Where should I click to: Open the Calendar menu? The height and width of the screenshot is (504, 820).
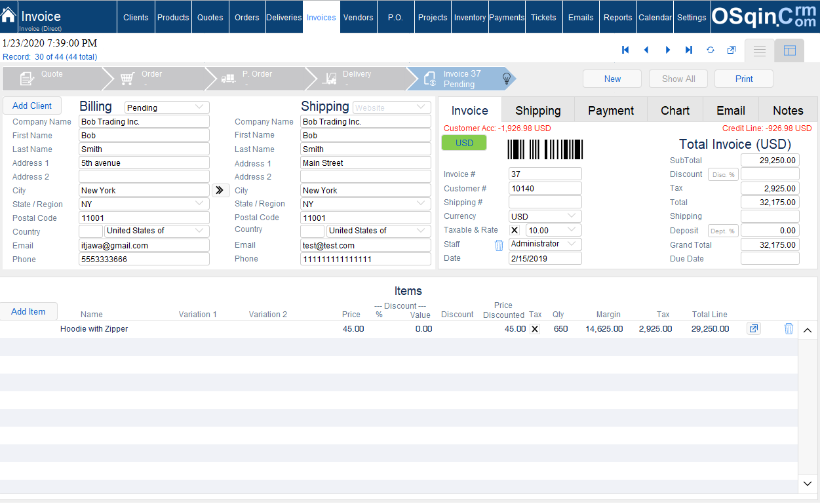[655, 17]
